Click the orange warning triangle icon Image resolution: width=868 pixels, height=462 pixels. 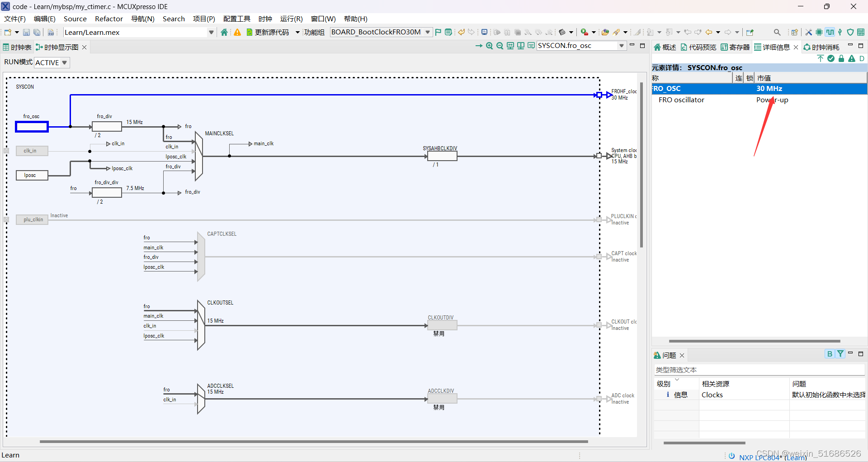pos(237,32)
